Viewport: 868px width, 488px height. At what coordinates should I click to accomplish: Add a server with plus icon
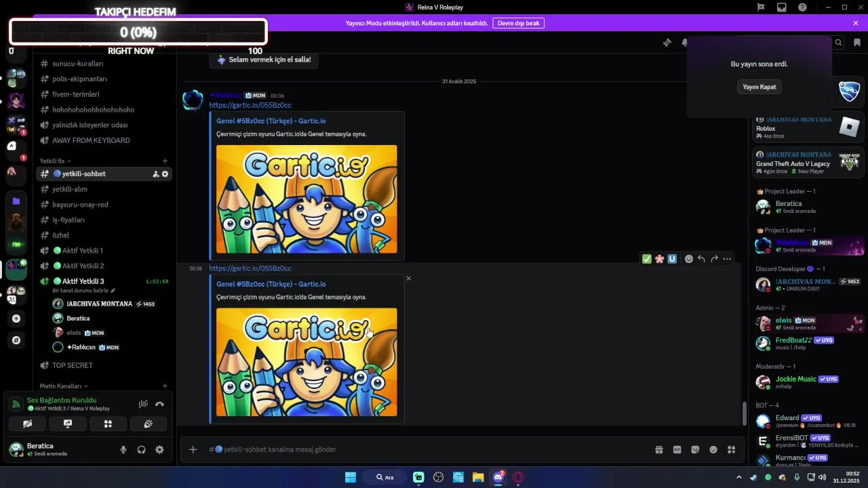(16, 319)
